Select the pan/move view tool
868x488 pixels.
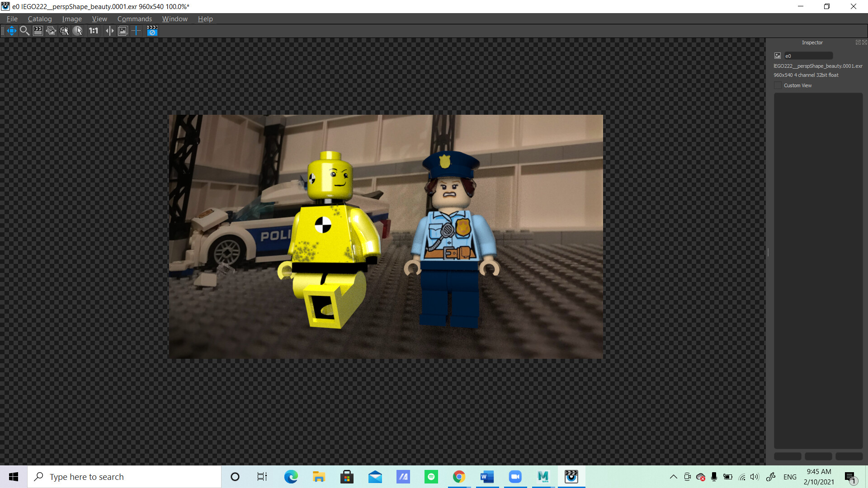(x=11, y=31)
